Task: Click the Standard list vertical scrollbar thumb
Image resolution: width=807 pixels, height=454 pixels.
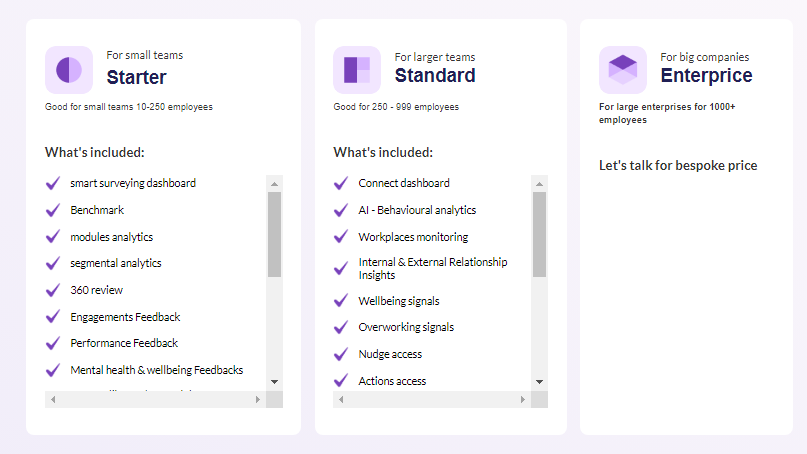Action: (540, 235)
